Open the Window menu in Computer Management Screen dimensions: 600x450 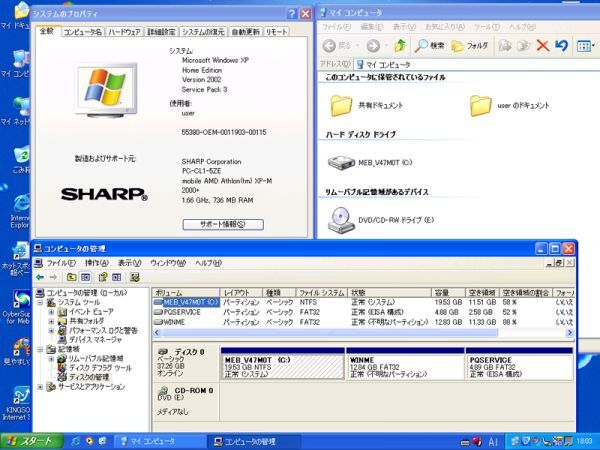point(168,263)
